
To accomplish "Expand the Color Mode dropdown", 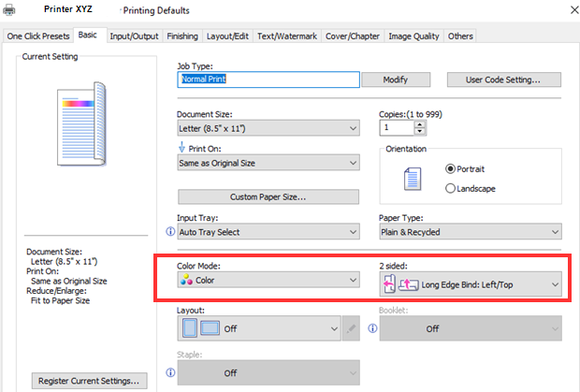I will tap(268, 281).
